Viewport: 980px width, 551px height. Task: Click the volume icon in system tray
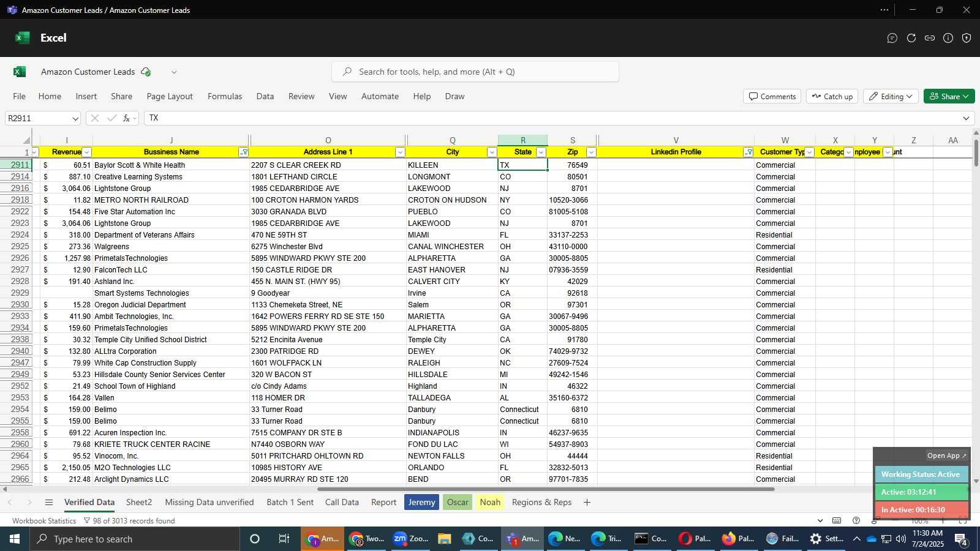coord(901,539)
